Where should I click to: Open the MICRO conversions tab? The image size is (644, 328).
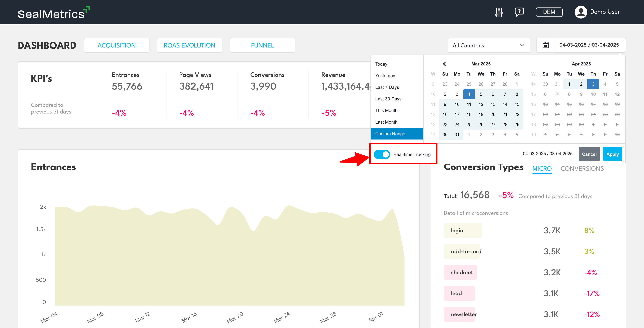pos(542,169)
